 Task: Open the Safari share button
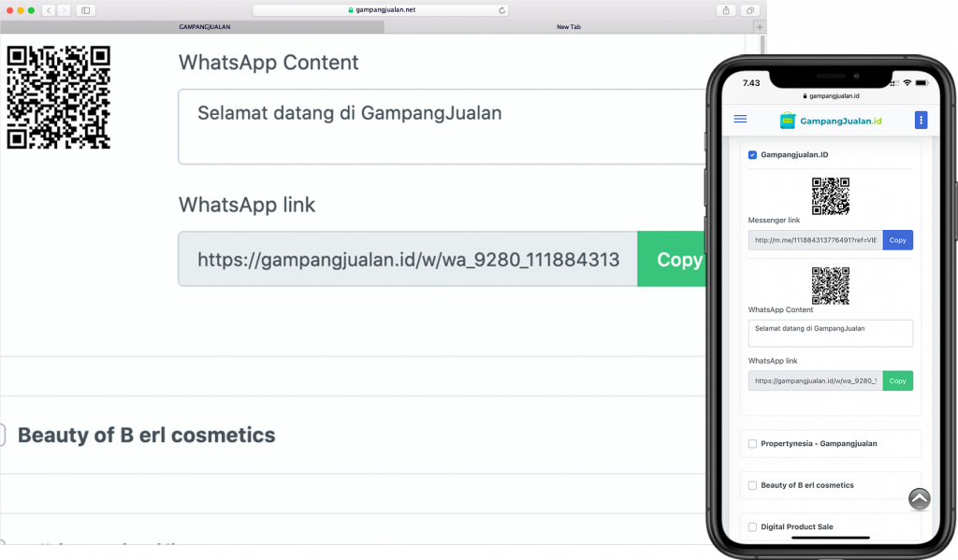726,10
